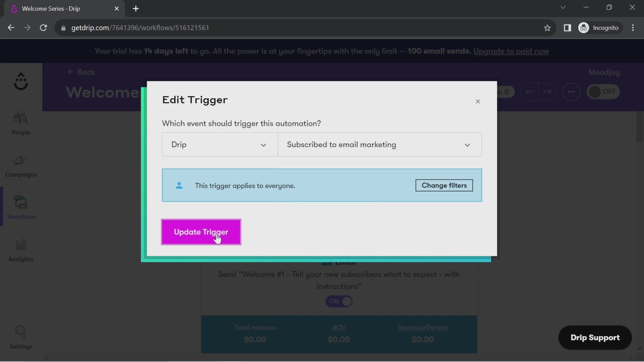644x362 pixels.
Task: Close the Edit Trigger modal
Action: click(x=478, y=101)
